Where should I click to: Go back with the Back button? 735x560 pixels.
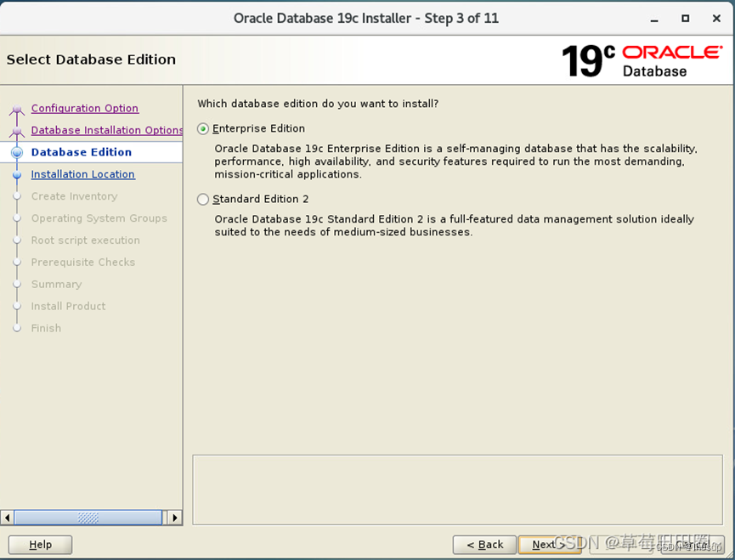point(484,545)
